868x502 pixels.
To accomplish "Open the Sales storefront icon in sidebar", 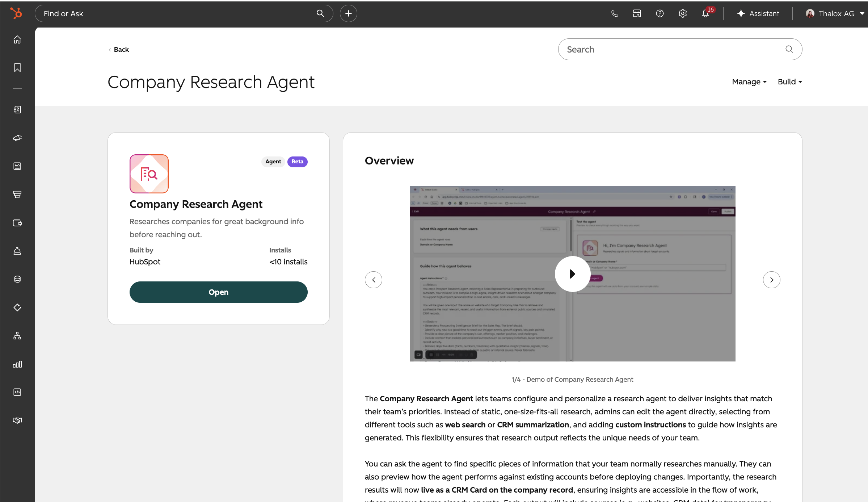I will 17,194.
